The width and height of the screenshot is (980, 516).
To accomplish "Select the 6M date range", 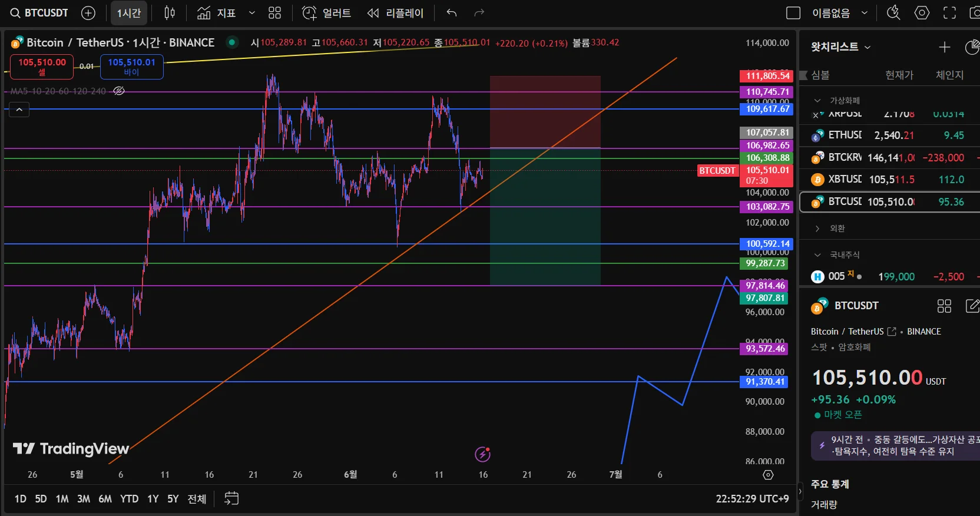I will [x=105, y=499].
